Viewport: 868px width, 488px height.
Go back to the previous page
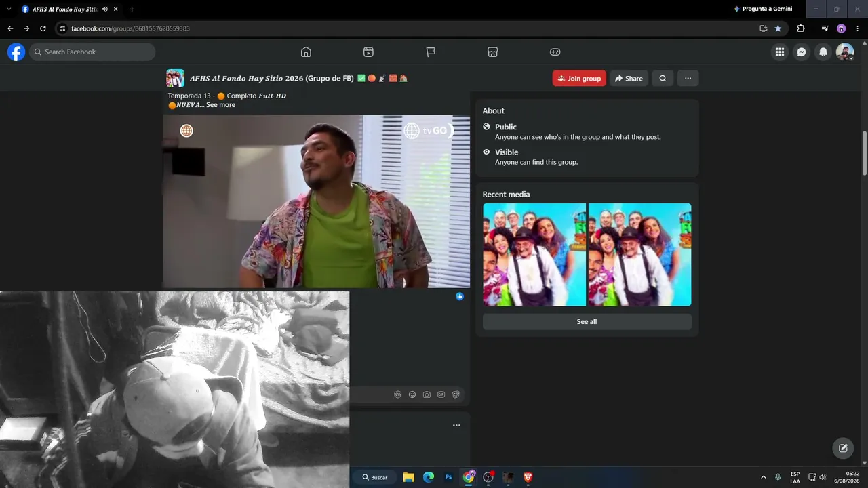(x=10, y=28)
